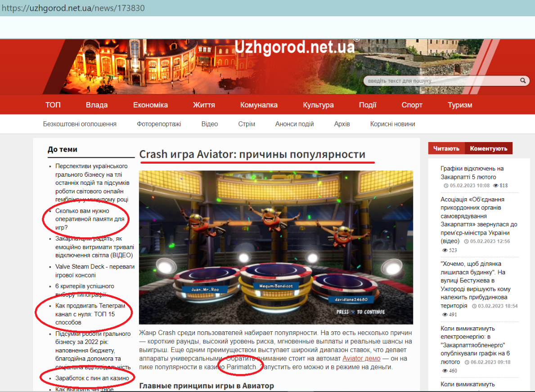Viewport: 535px width, 392px height.
Task: Open the ТОП menu section
Action: point(53,105)
